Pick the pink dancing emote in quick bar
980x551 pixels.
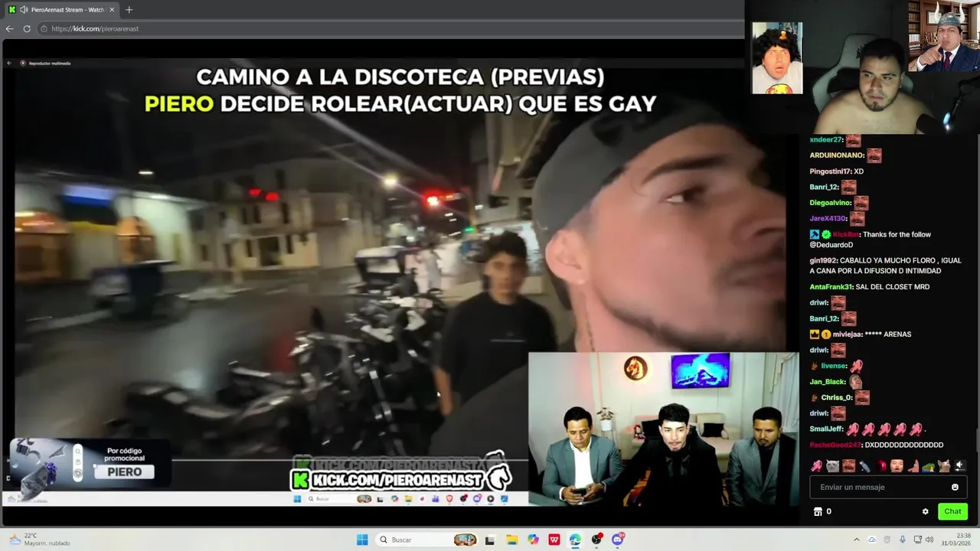pos(816,465)
